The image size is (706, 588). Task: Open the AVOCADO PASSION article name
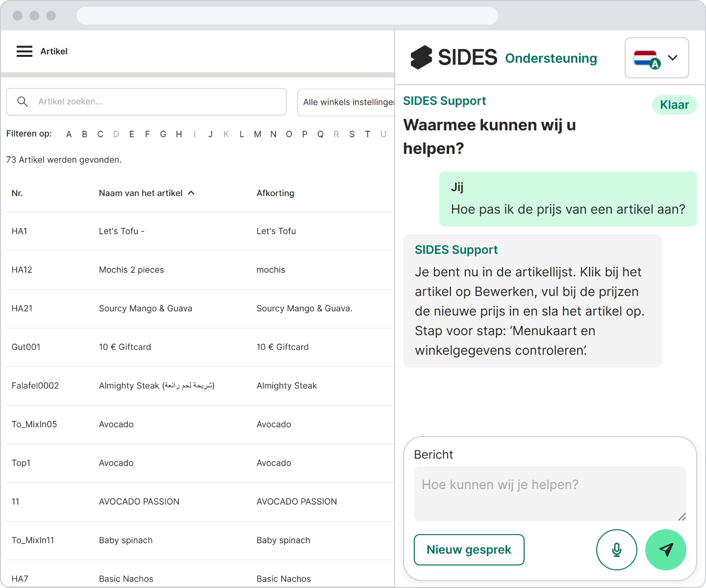[x=139, y=502]
